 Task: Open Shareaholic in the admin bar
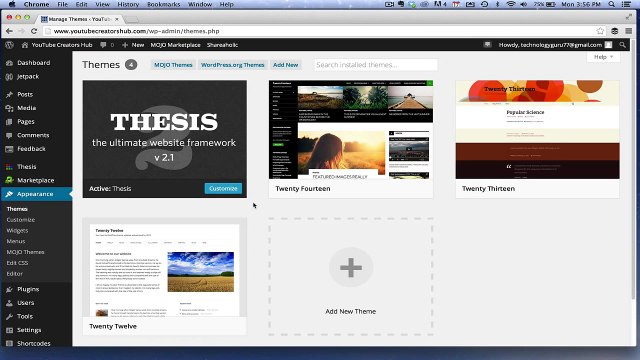coord(222,45)
